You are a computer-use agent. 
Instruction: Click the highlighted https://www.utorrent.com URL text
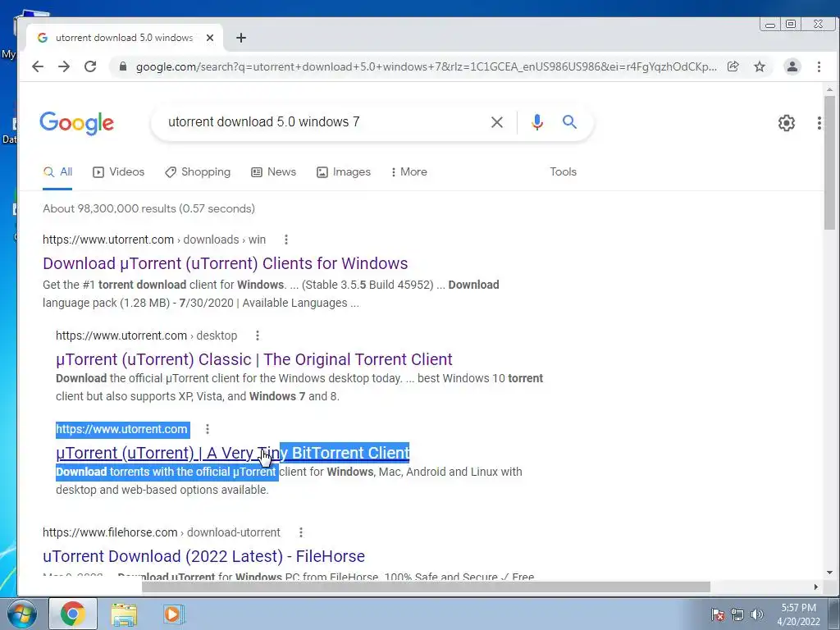[x=121, y=429]
